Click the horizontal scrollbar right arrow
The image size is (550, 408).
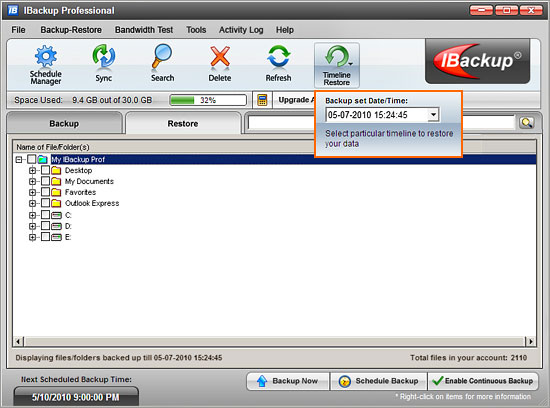click(x=530, y=341)
